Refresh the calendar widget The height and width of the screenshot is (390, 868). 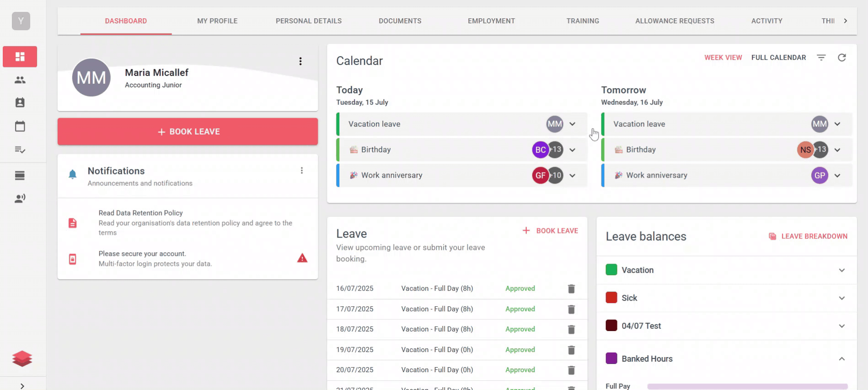[x=842, y=58]
